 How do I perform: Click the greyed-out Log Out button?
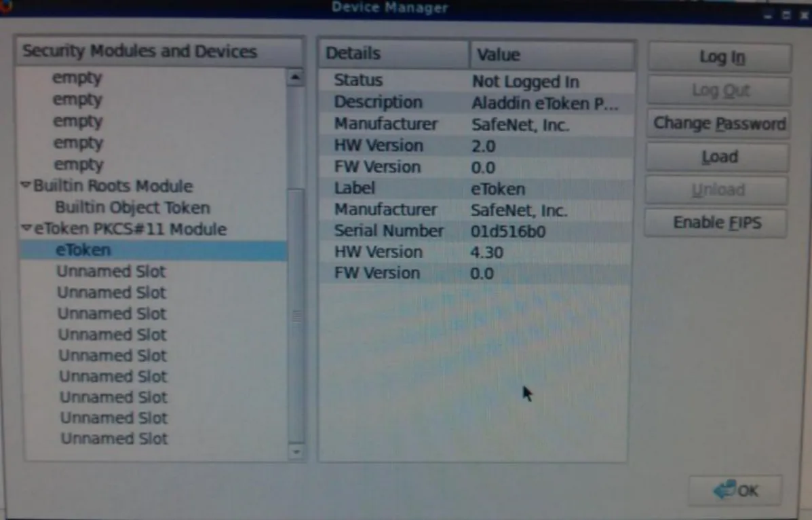coord(719,91)
